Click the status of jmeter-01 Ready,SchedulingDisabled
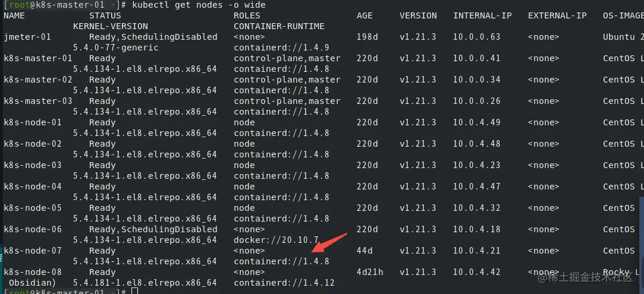Screen dimensions: 644x294 tap(153, 37)
